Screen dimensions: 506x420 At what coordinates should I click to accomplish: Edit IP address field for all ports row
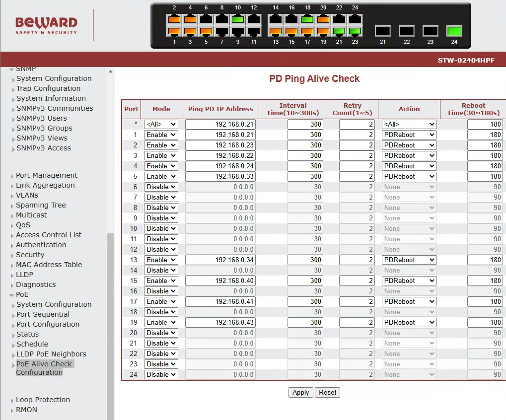(220, 124)
